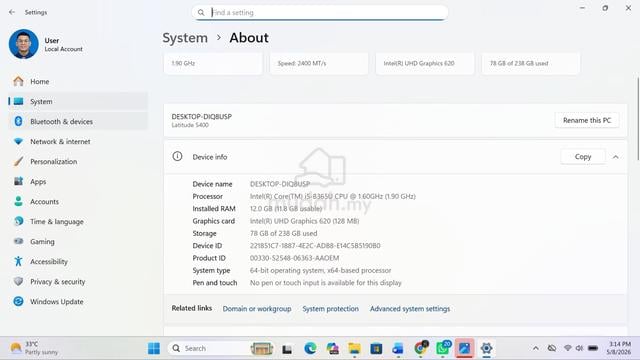640x360 pixels.
Task: Open the weather widget showing 33°C
Action: [34, 348]
